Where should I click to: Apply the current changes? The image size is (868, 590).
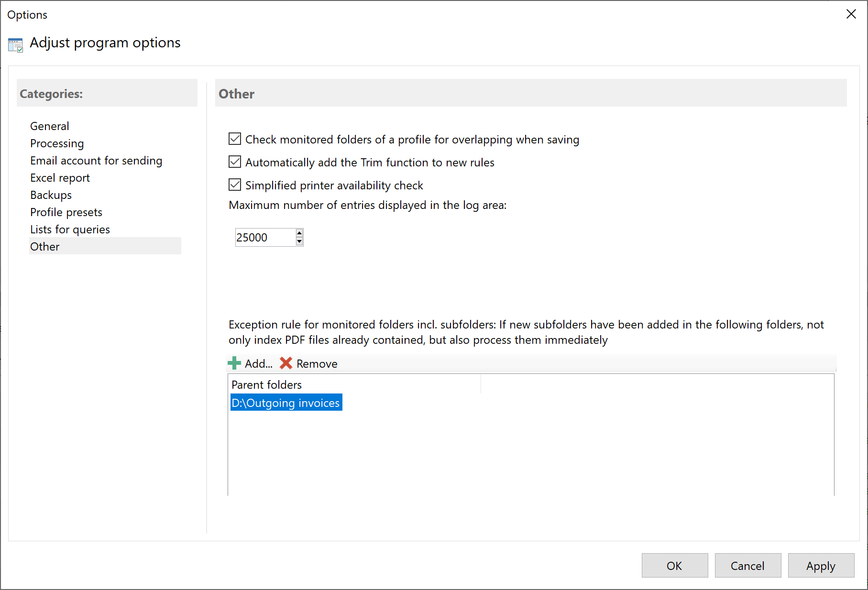821,566
